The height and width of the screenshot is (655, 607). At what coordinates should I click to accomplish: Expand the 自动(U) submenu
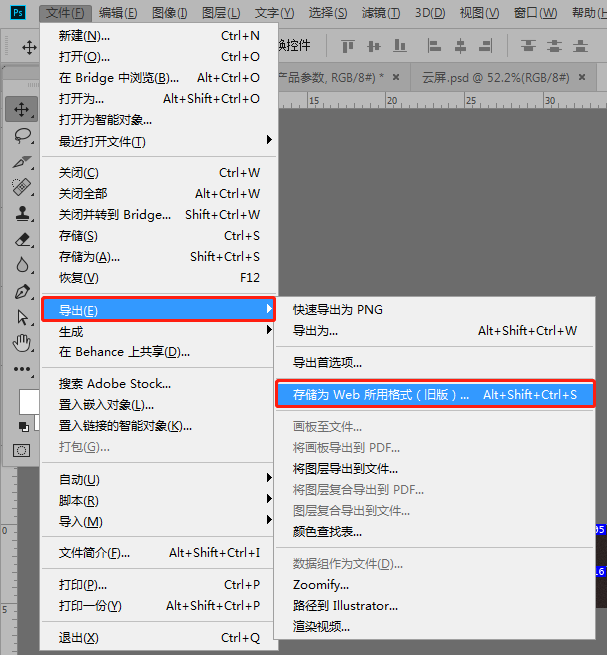(x=159, y=479)
